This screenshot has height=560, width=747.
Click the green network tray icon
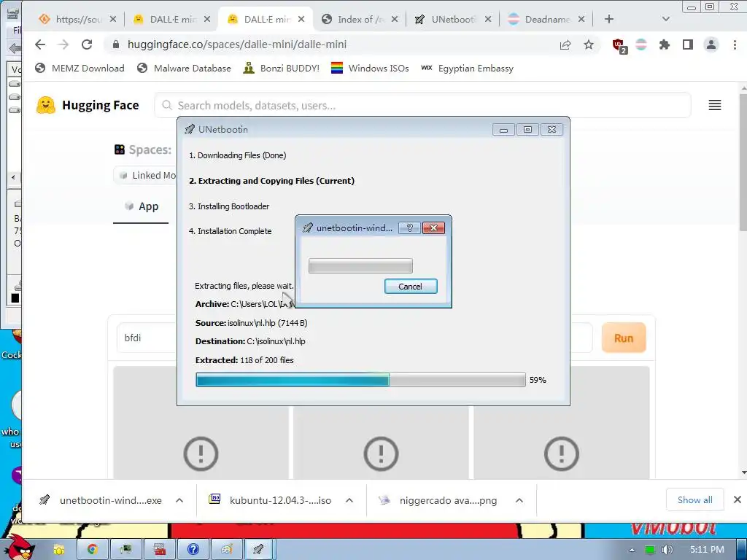[x=649, y=550]
